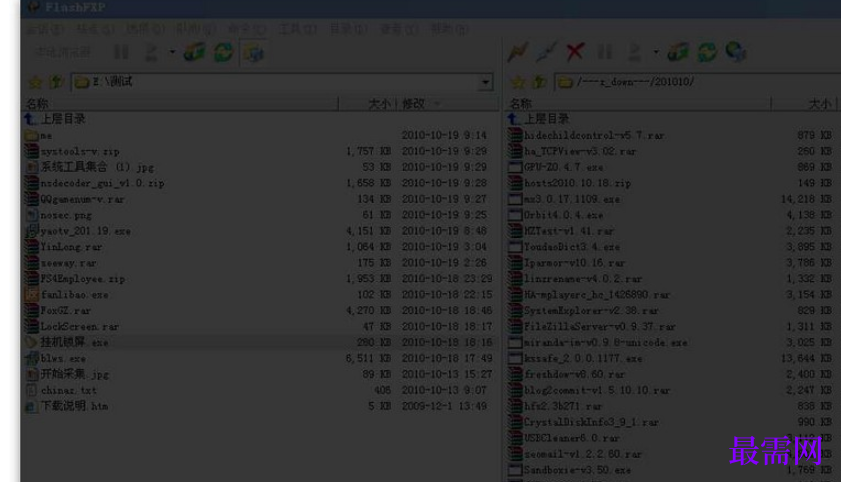
Task: Click the green refresh icon in left pane toolbar
Action: tap(224, 52)
